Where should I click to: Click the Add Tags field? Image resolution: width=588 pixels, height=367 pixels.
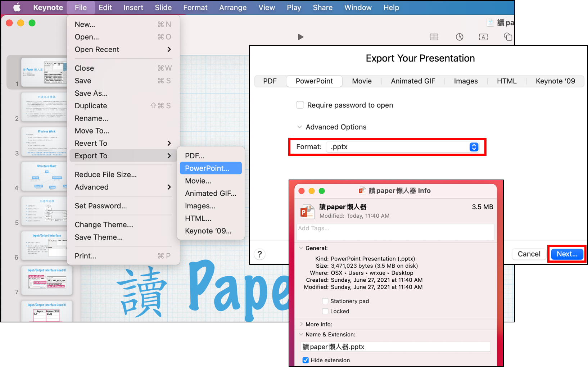pyautogui.click(x=395, y=232)
